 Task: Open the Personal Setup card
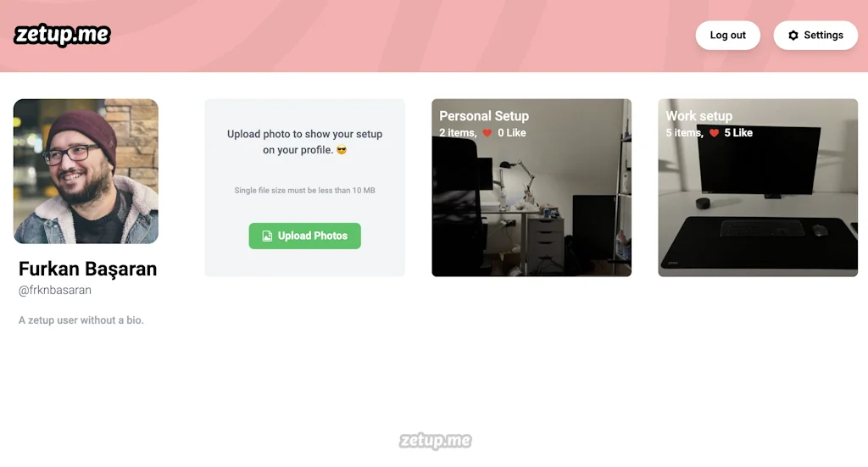531,187
